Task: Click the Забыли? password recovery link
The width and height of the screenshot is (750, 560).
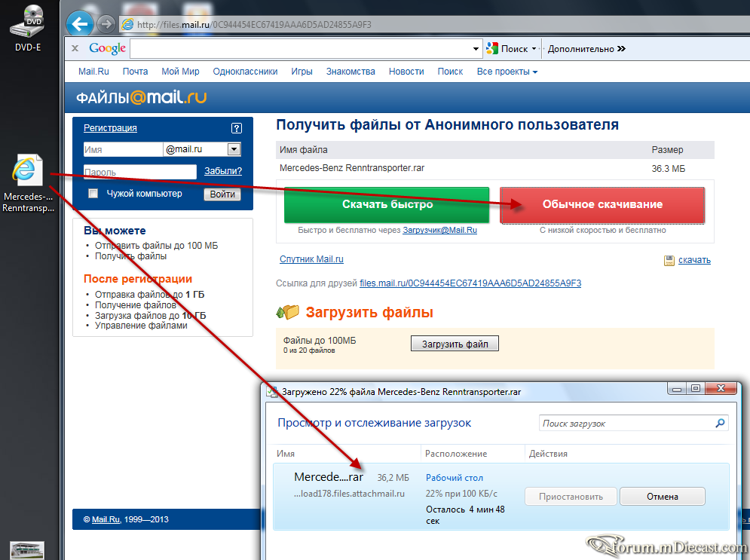Action: (223, 171)
